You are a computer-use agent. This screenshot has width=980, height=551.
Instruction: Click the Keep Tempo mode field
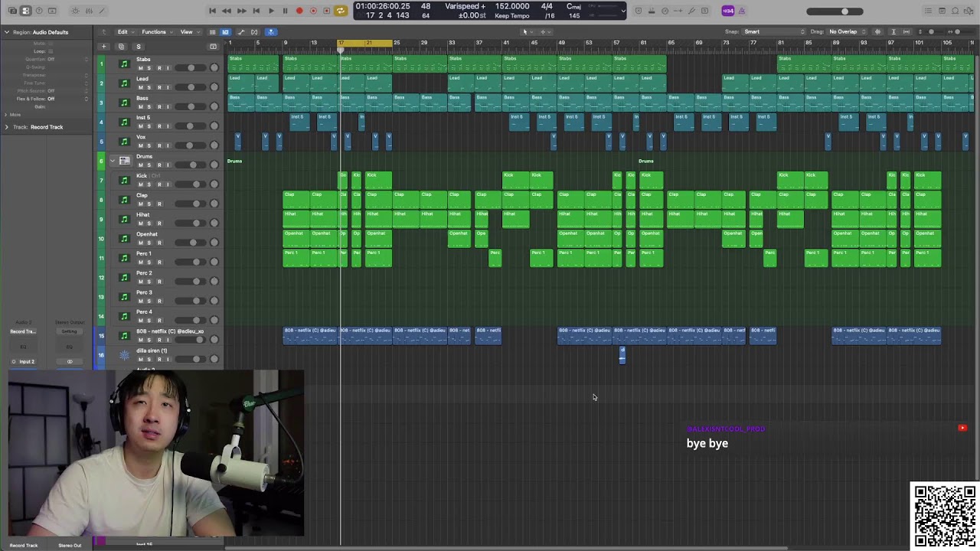pyautogui.click(x=511, y=15)
